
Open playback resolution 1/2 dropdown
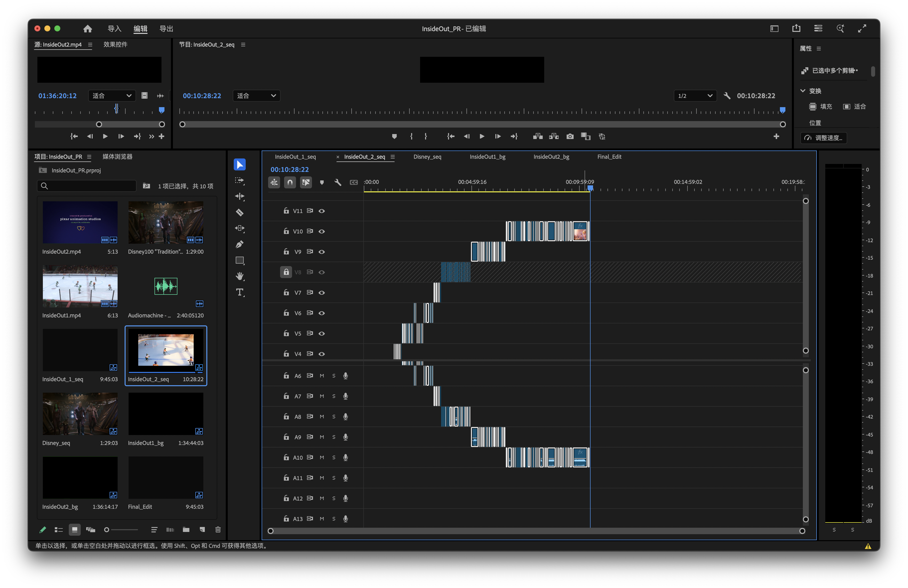pos(695,96)
